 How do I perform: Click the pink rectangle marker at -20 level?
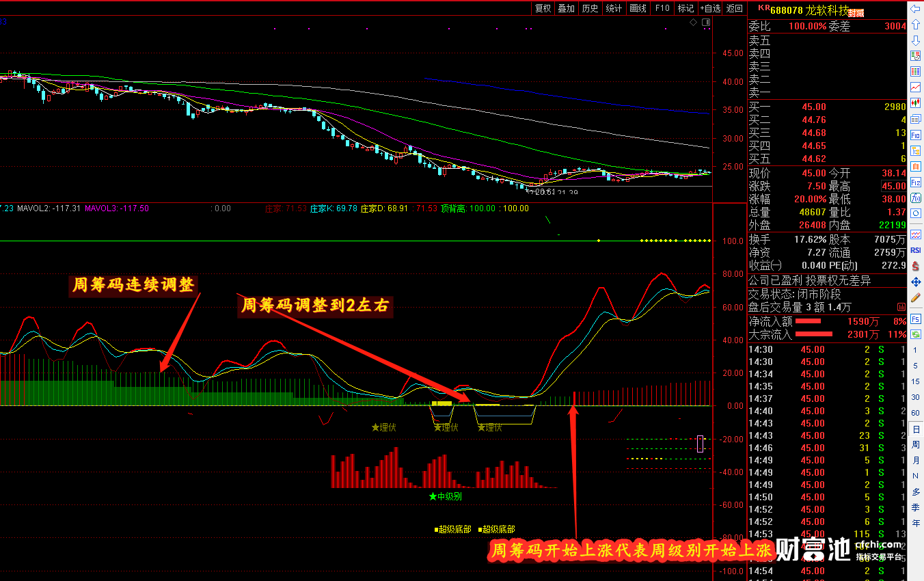[701, 443]
